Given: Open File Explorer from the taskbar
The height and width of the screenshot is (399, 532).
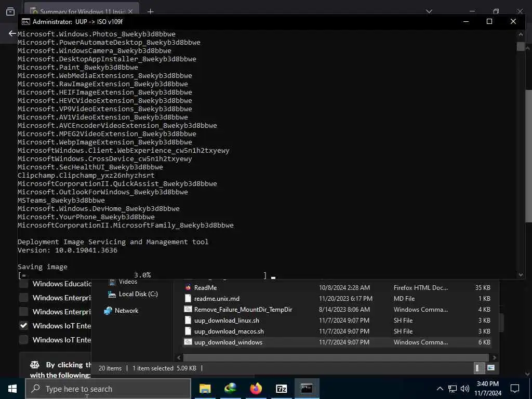Looking at the screenshot, I should point(205,389).
